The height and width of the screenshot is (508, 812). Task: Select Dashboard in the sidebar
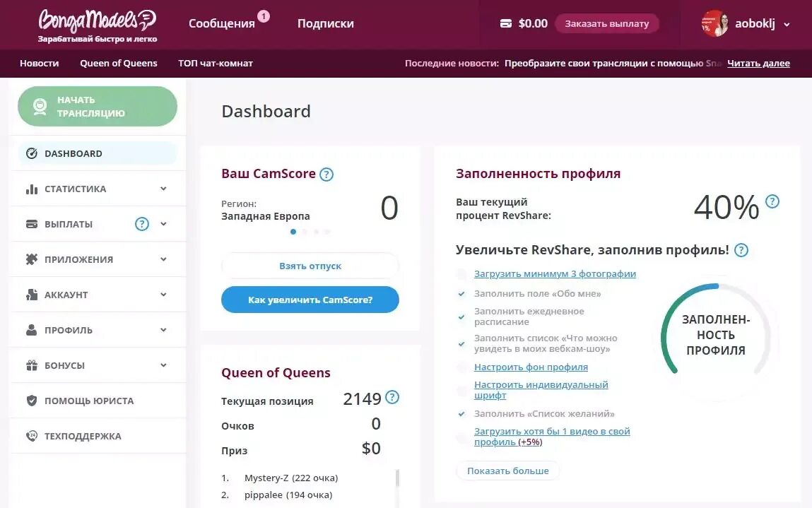pyautogui.click(x=98, y=153)
